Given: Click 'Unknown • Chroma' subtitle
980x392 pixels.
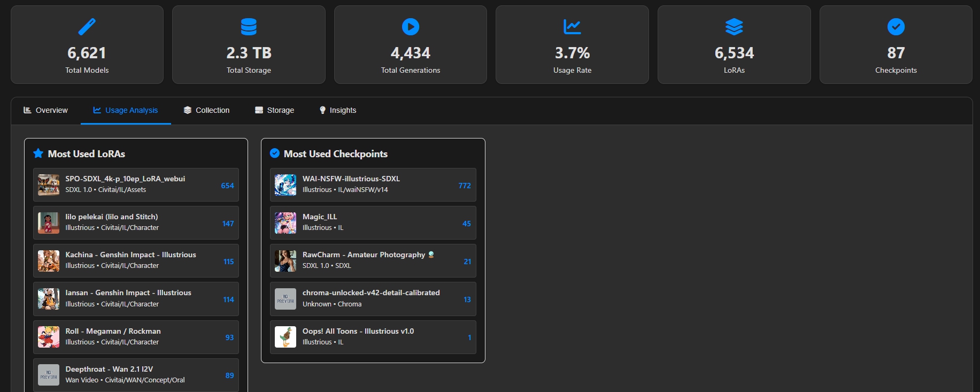Looking at the screenshot, I should (332, 304).
